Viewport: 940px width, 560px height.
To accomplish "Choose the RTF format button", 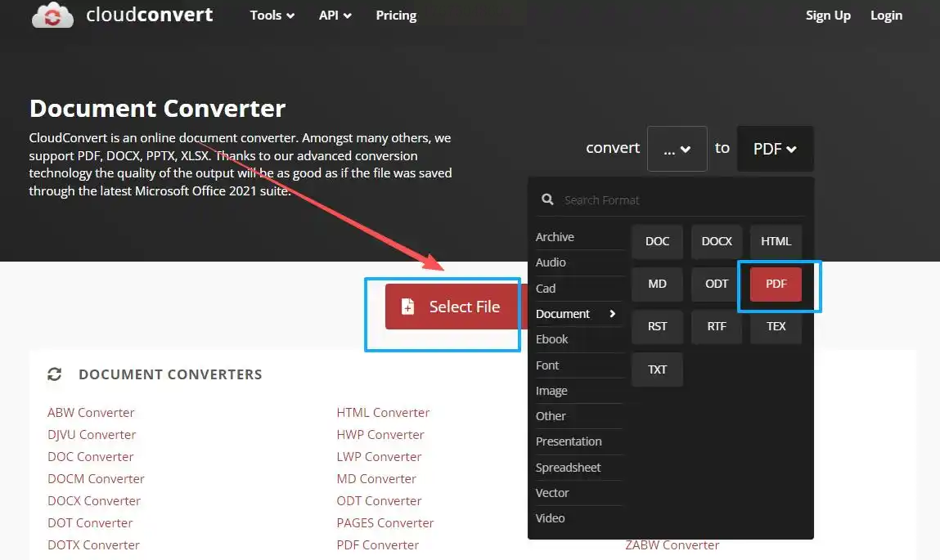I will point(717,326).
